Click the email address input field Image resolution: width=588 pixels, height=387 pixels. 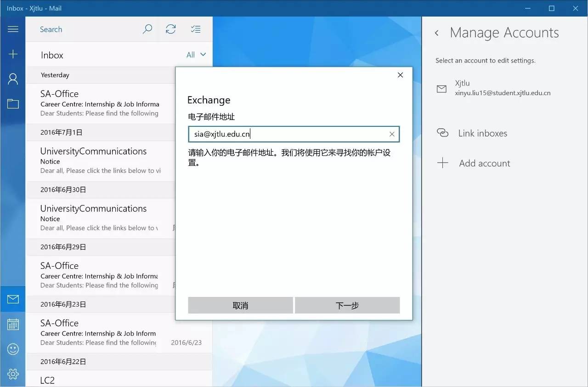287,134
